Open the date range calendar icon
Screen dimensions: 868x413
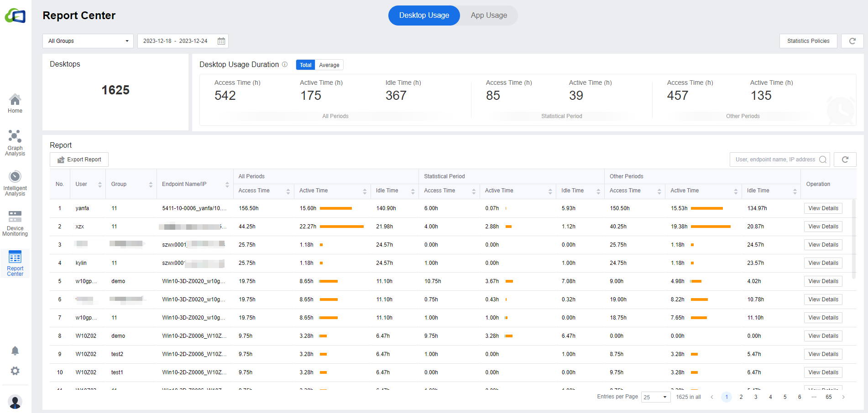[221, 41]
